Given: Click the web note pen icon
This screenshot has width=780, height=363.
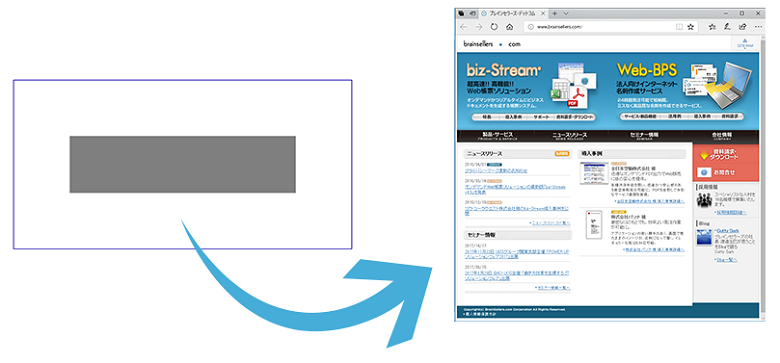Looking at the screenshot, I should pos(727,27).
